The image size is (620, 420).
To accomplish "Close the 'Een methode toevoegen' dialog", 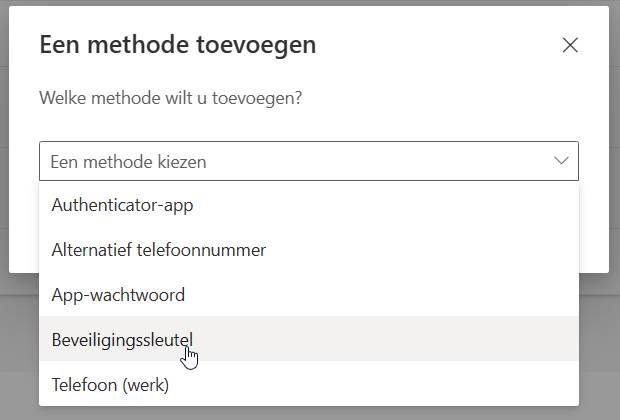I will [570, 45].
